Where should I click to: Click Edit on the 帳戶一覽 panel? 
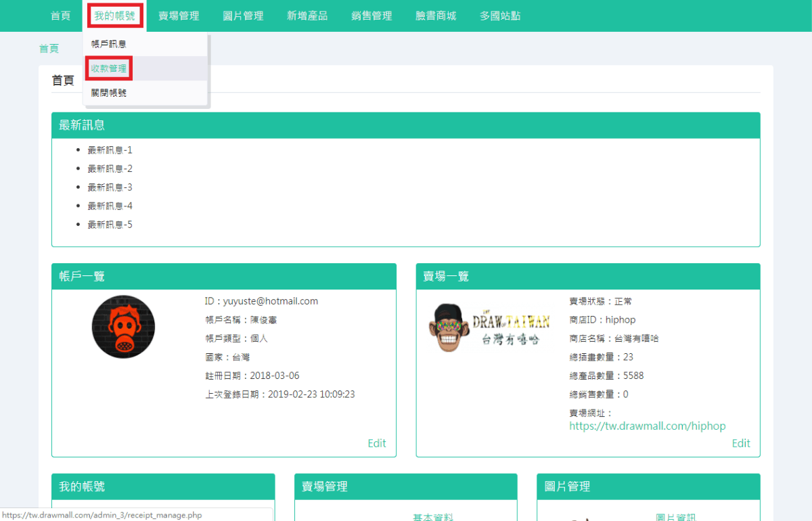coord(376,443)
